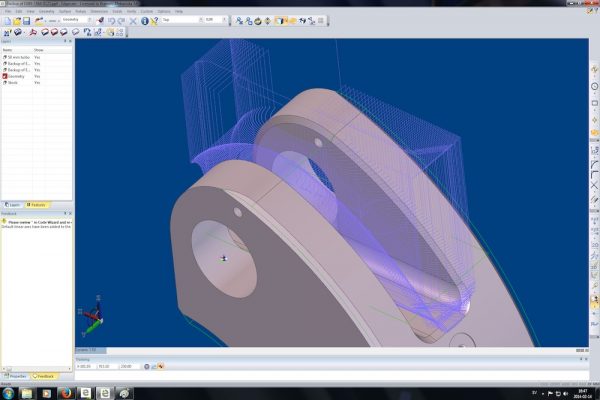Screen dimensions: 600x400
Task: Switch to the Feedback tab
Action: click(44, 377)
